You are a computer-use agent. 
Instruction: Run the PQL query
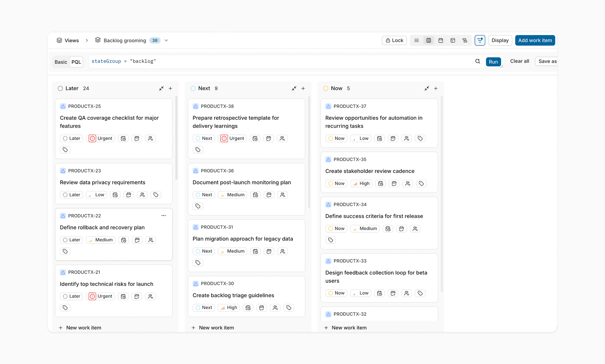[493, 62]
